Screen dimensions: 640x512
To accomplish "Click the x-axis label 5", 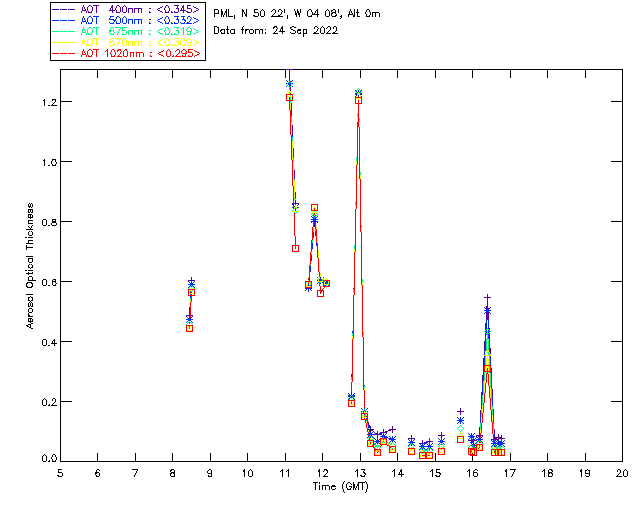I will 60,473.
